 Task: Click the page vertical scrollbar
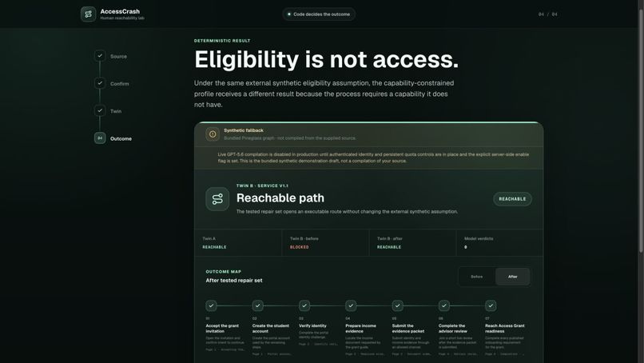pos(641,132)
